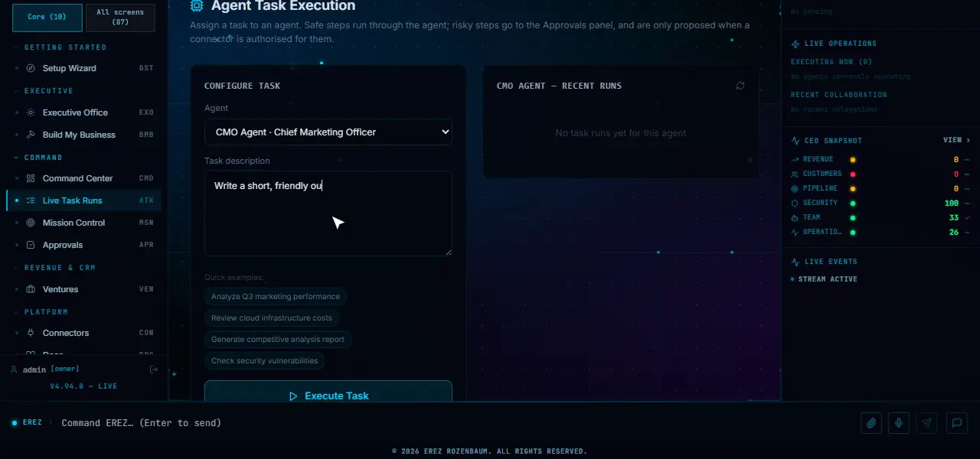Click 'No task runs yet for this agent' text
The image size is (980, 459).
[x=621, y=133]
